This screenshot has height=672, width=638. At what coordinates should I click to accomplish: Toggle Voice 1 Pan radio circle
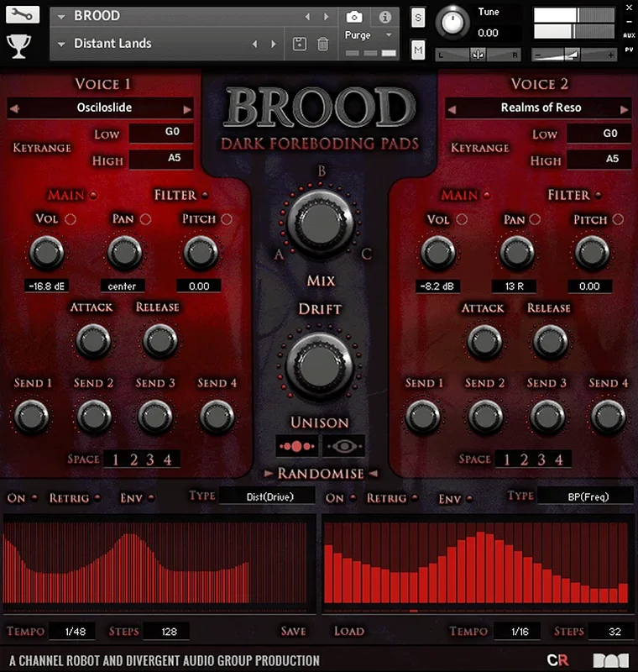click(145, 219)
